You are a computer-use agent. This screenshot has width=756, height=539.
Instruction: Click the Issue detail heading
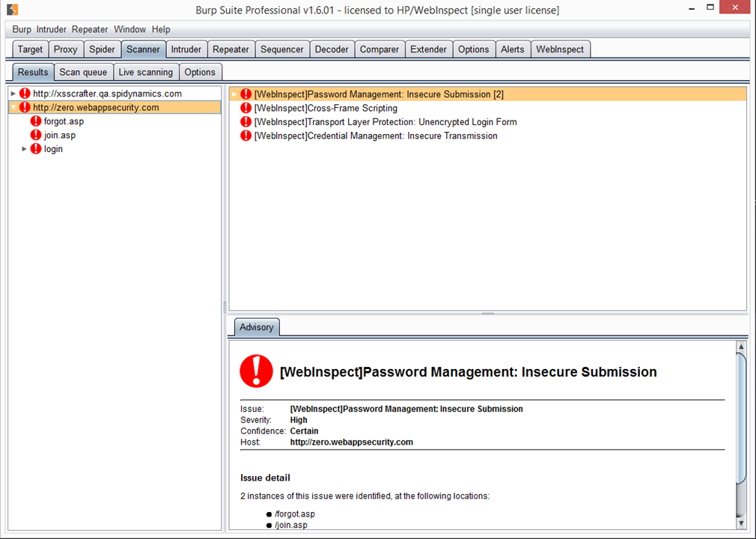pos(265,478)
